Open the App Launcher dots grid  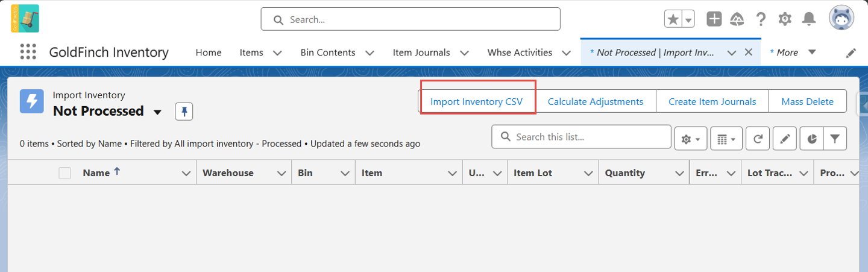28,52
